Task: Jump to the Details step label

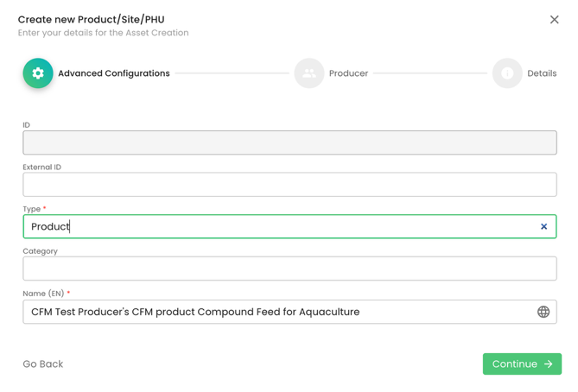Action: (x=542, y=73)
